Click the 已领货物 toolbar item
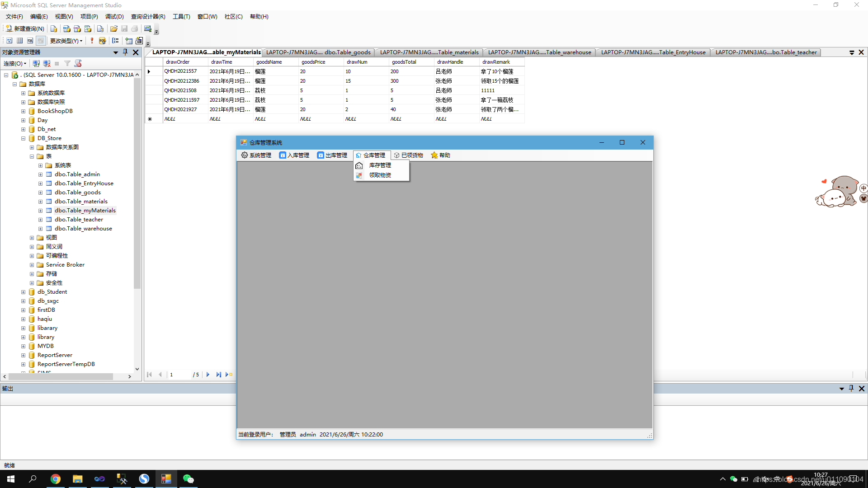868x488 pixels. [x=408, y=155]
